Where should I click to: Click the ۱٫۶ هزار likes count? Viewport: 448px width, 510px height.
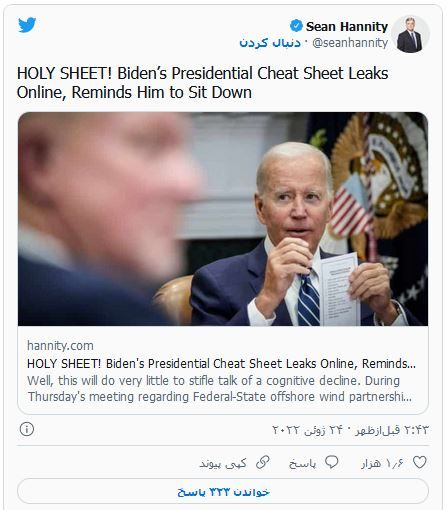coord(382,463)
